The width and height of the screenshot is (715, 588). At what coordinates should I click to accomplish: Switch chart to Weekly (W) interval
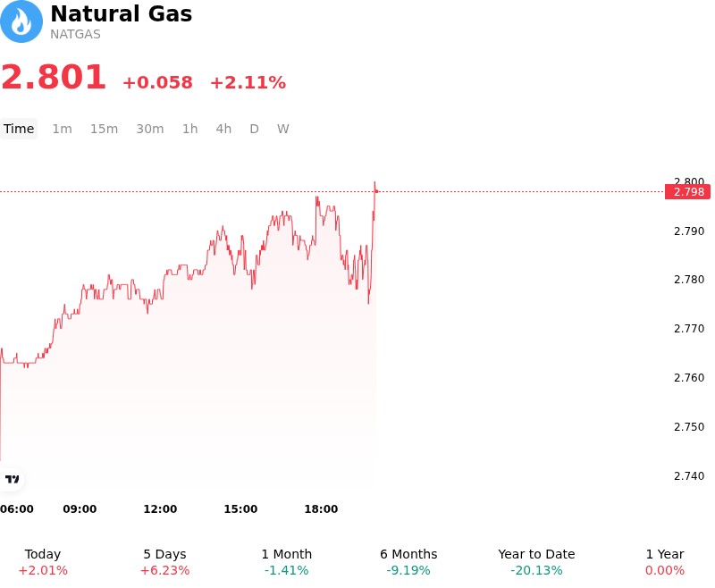click(x=282, y=129)
